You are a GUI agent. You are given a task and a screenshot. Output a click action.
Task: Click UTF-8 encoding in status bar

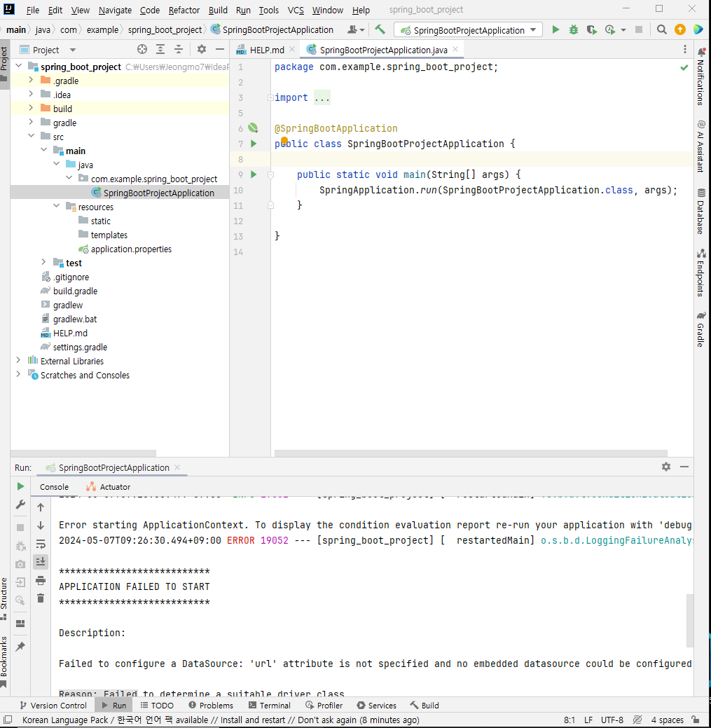pos(612,720)
